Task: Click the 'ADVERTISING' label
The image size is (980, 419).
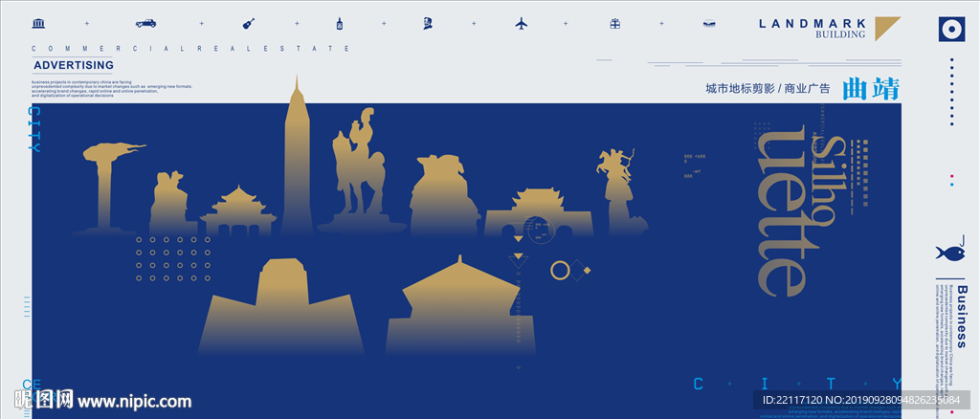Action: click(x=74, y=65)
